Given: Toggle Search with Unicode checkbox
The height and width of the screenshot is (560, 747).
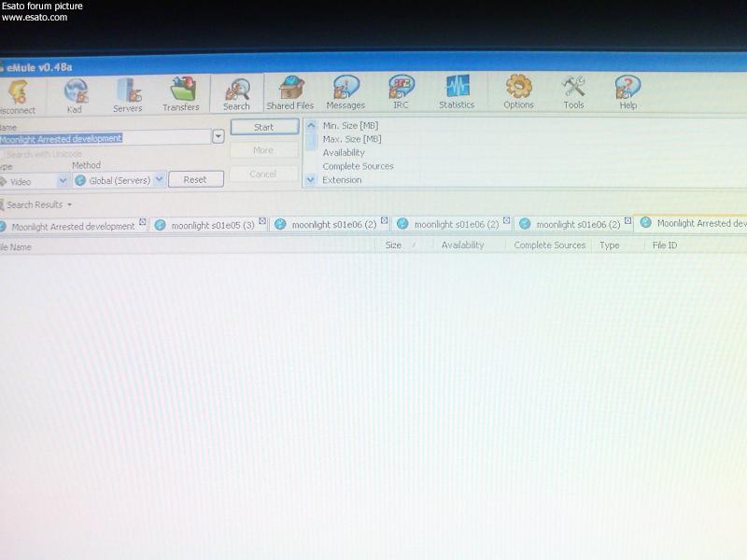Looking at the screenshot, I should click(x=3, y=153).
